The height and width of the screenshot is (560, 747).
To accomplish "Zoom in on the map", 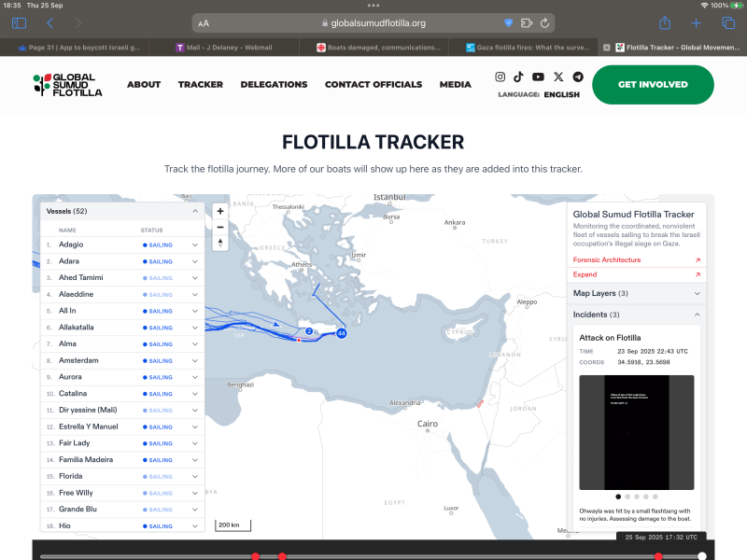I will (220, 211).
